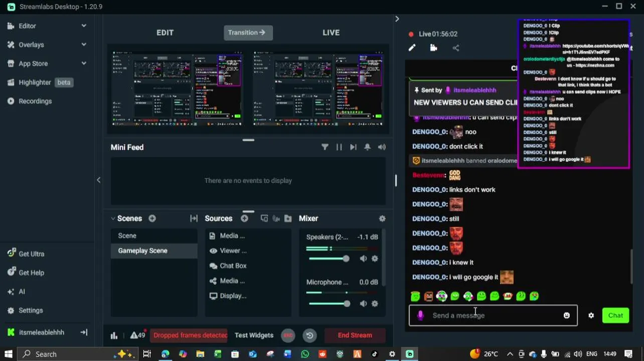The image size is (644, 361).
Task: Open the scene transitions icon
Action: pos(194,219)
